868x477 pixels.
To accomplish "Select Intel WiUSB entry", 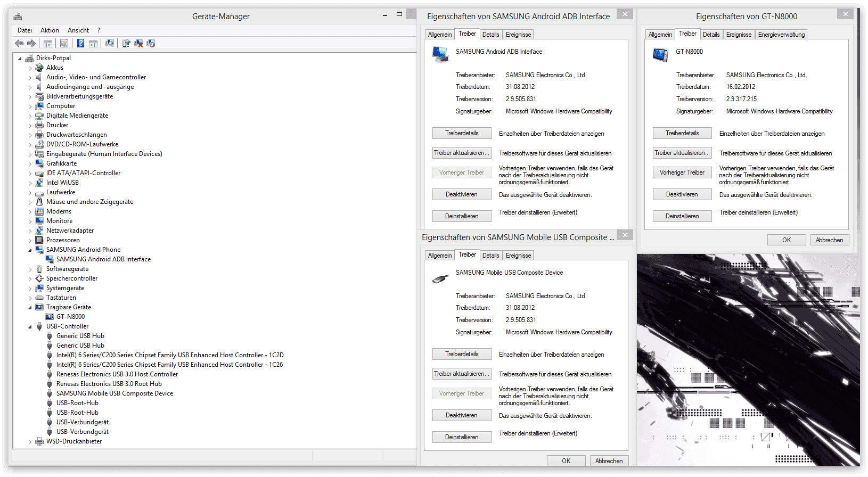I will point(62,183).
